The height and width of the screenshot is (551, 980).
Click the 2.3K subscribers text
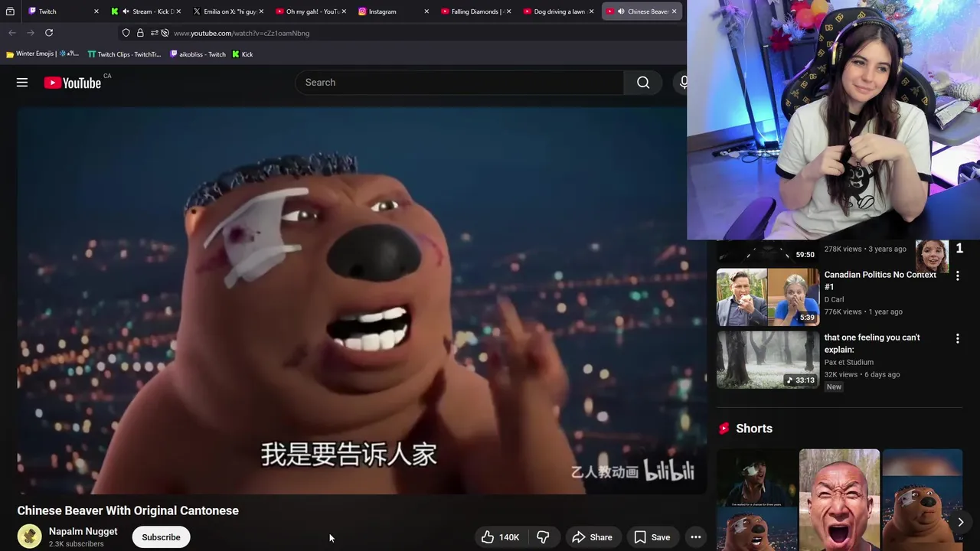coord(76,544)
